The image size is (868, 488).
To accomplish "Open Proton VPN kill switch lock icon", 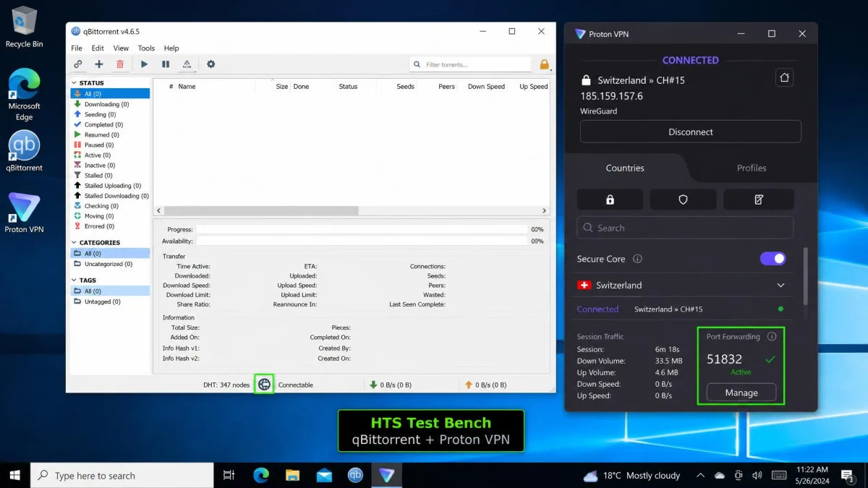I will coord(610,200).
